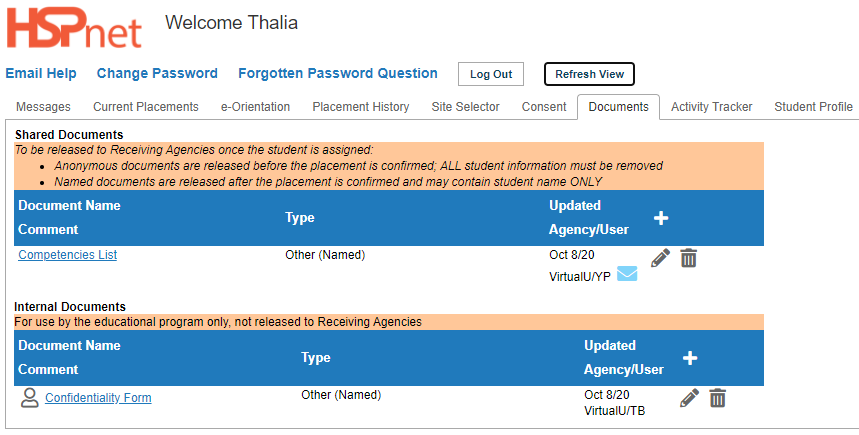Delete the Confidentiality Form with trash icon
The width and height of the screenshot is (859, 435).
pyautogui.click(x=718, y=398)
